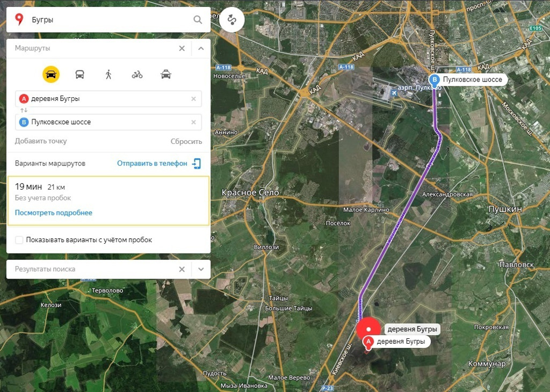Click the blue B marker on map

[435, 79]
